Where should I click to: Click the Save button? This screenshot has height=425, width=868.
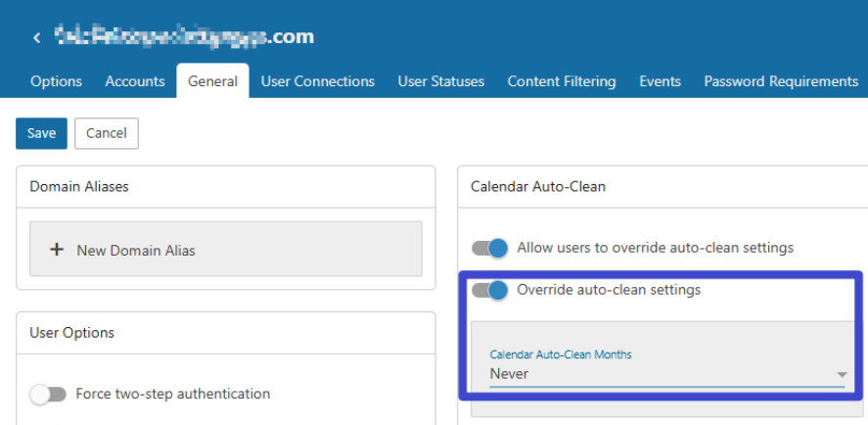(41, 133)
